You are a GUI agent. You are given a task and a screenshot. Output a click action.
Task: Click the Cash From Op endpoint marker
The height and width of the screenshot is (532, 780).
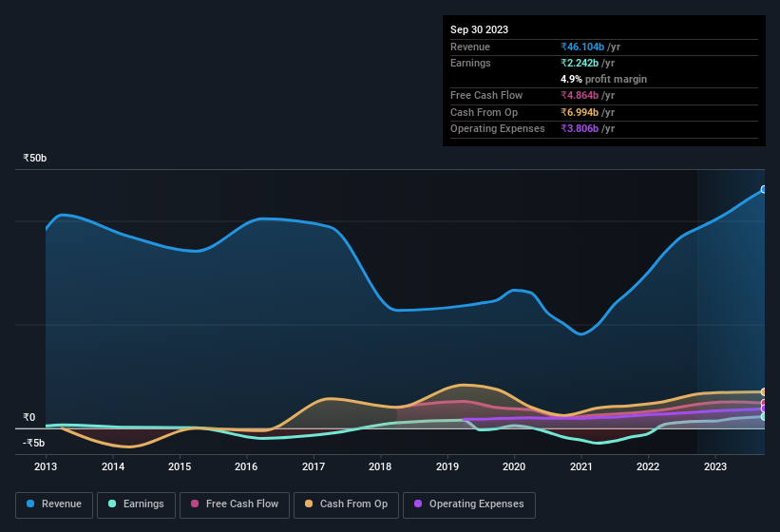point(764,391)
